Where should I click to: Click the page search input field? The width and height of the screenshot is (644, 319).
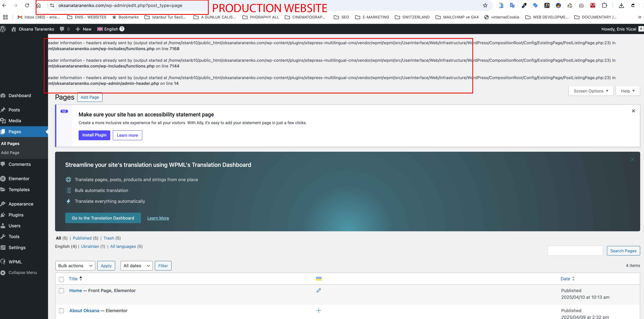[x=575, y=251]
